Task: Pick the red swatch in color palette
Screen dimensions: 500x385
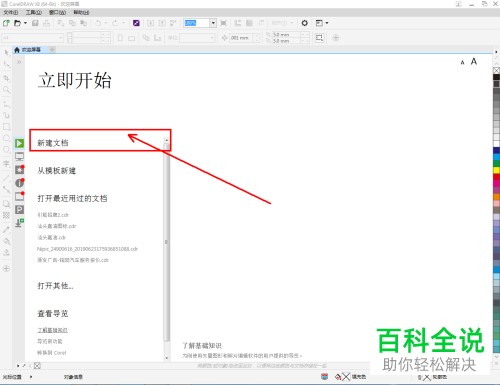Action: pyautogui.click(x=496, y=177)
